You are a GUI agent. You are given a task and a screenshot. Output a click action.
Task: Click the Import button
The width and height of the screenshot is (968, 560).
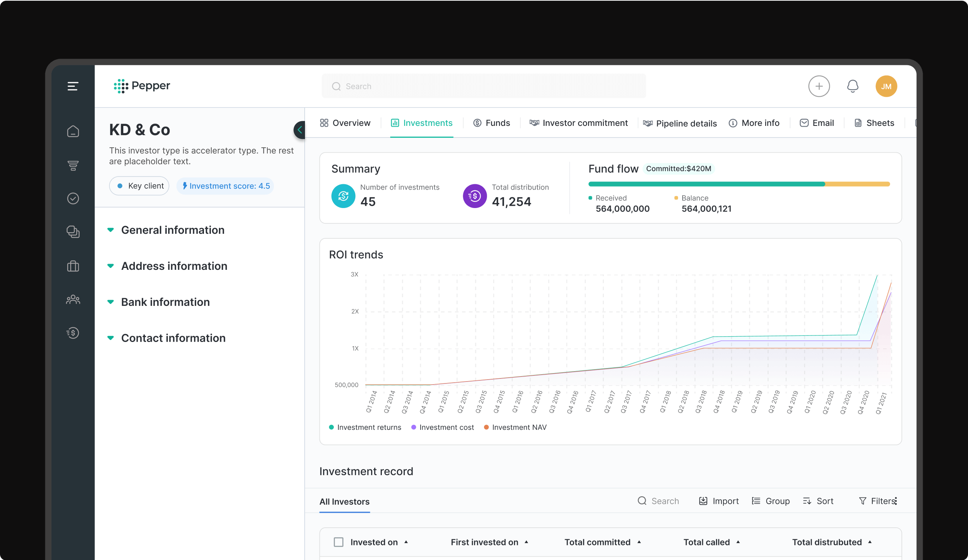719,501
